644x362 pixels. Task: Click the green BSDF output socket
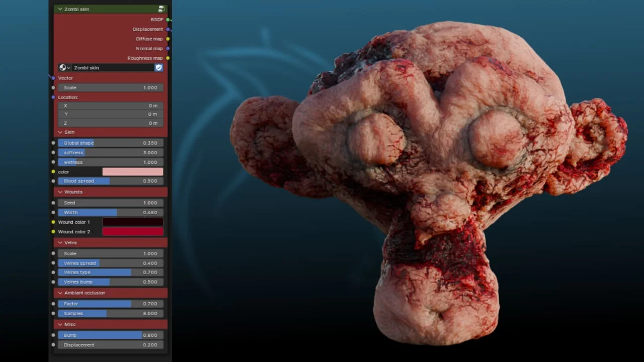click(168, 19)
